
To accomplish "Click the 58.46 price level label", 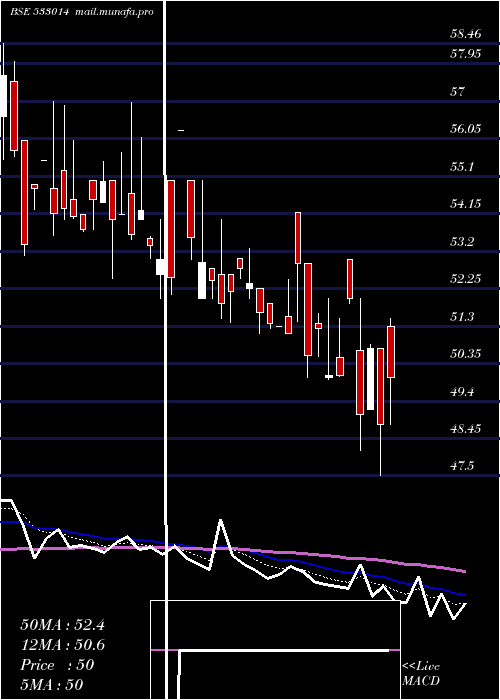I will [x=466, y=33].
